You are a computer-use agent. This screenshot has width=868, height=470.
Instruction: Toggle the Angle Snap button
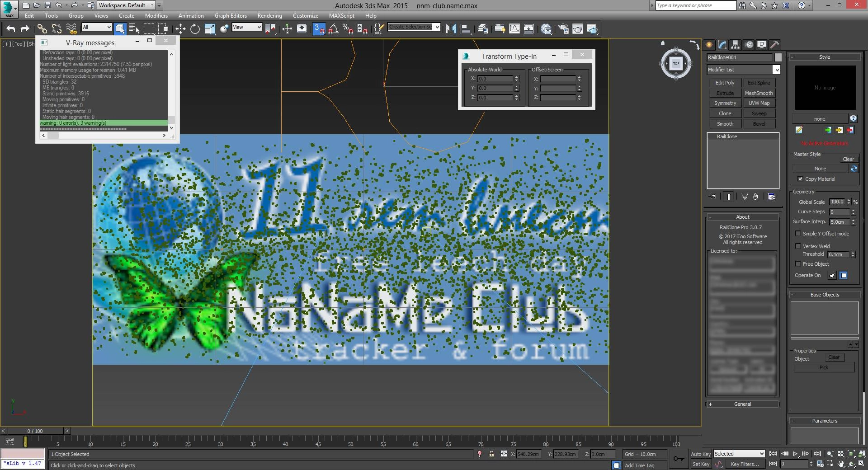pyautogui.click(x=334, y=29)
